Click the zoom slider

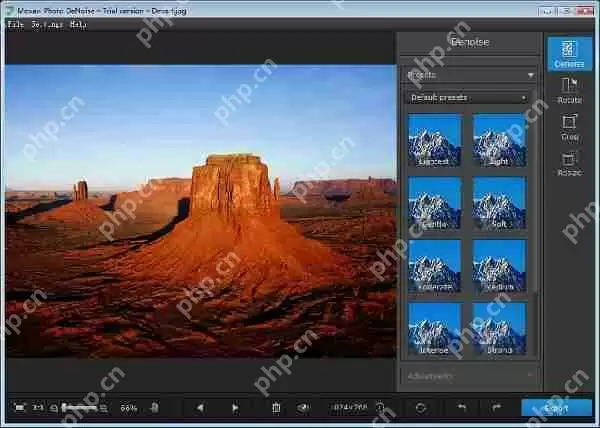(x=80, y=408)
